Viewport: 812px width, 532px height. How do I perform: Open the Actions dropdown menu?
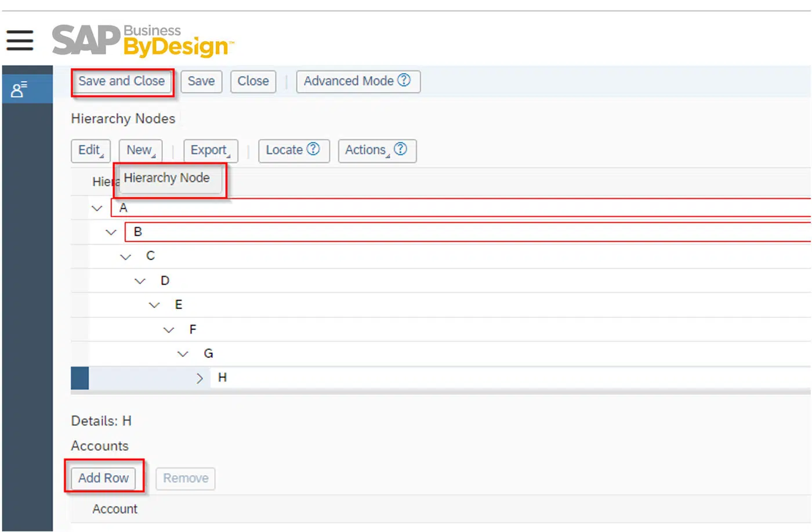pos(377,150)
